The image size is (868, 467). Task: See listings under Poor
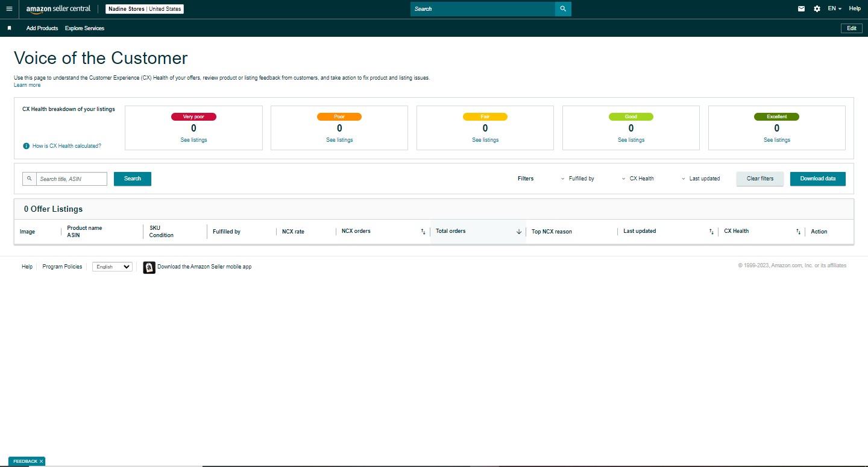[x=339, y=140]
